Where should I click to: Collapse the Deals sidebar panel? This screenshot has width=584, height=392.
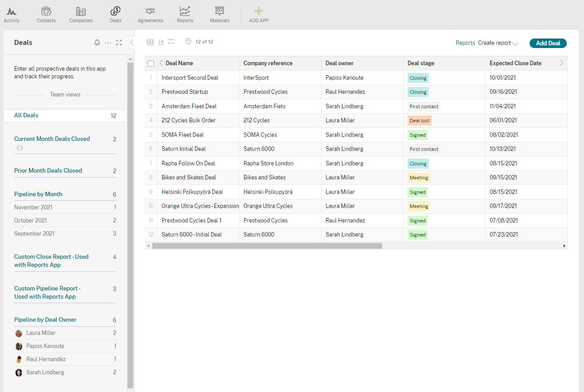pos(131,43)
